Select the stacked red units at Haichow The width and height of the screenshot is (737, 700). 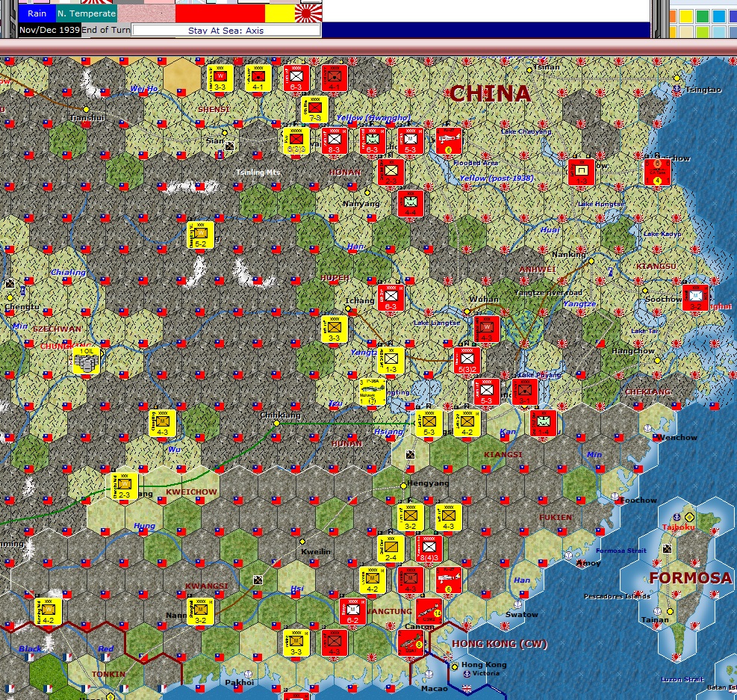tap(657, 172)
